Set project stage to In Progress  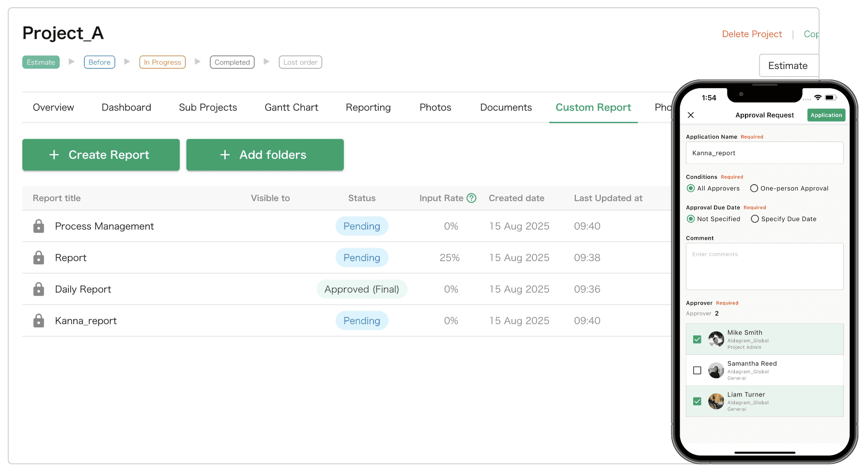coord(162,62)
